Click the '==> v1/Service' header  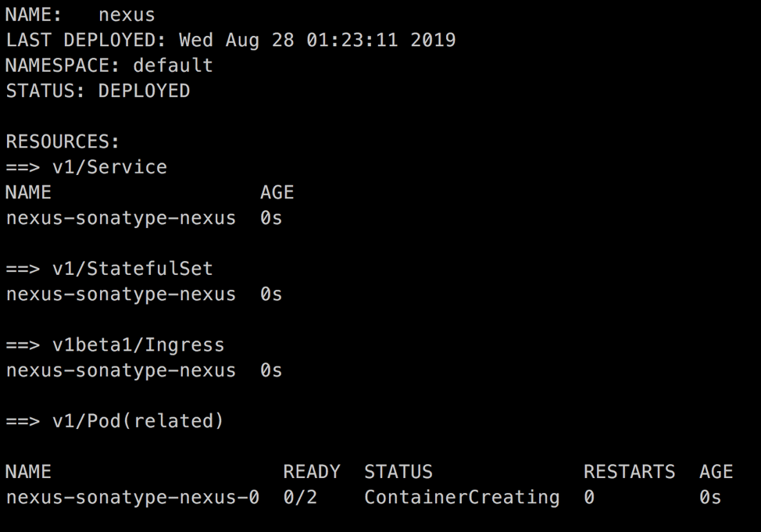pos(87,167)
